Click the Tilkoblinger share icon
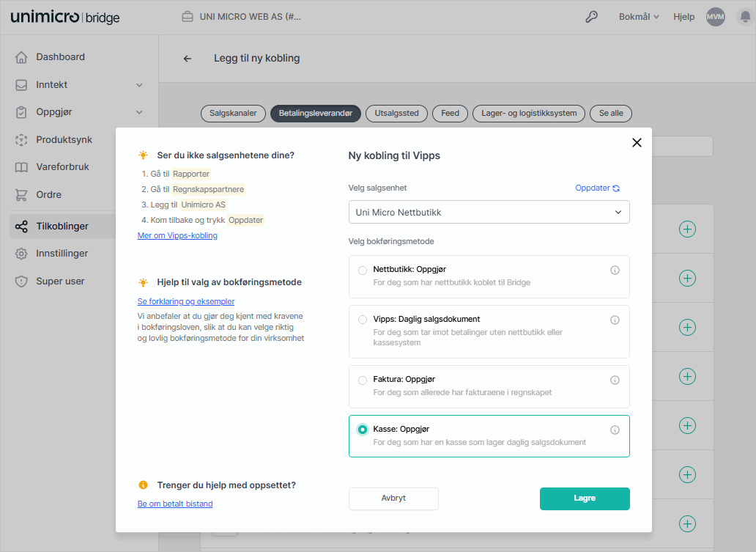Viewport: 756px width, 552px height. pos(21,227)
